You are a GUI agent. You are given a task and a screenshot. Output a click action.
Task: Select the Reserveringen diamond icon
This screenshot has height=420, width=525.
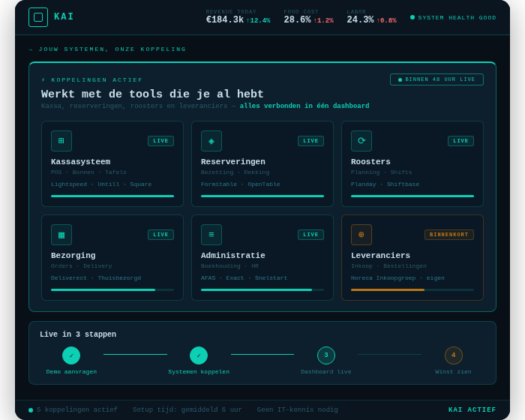[x=211, y=141]
